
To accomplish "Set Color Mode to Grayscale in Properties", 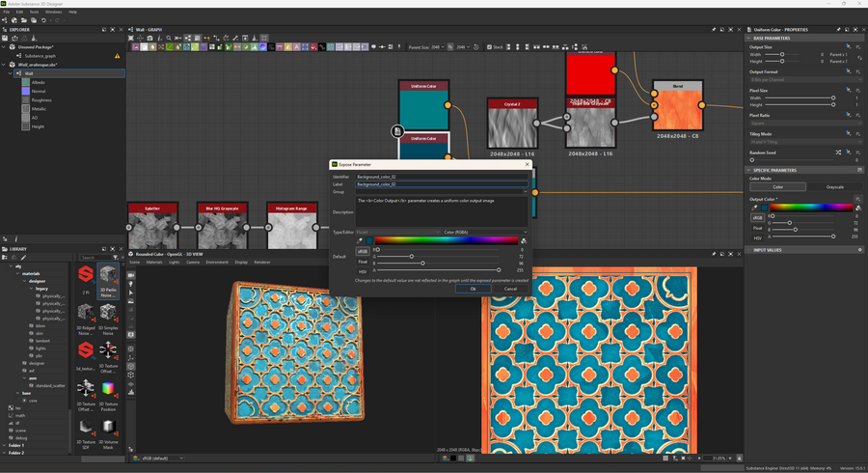I will pyautogui.click(x=835, y=187).
